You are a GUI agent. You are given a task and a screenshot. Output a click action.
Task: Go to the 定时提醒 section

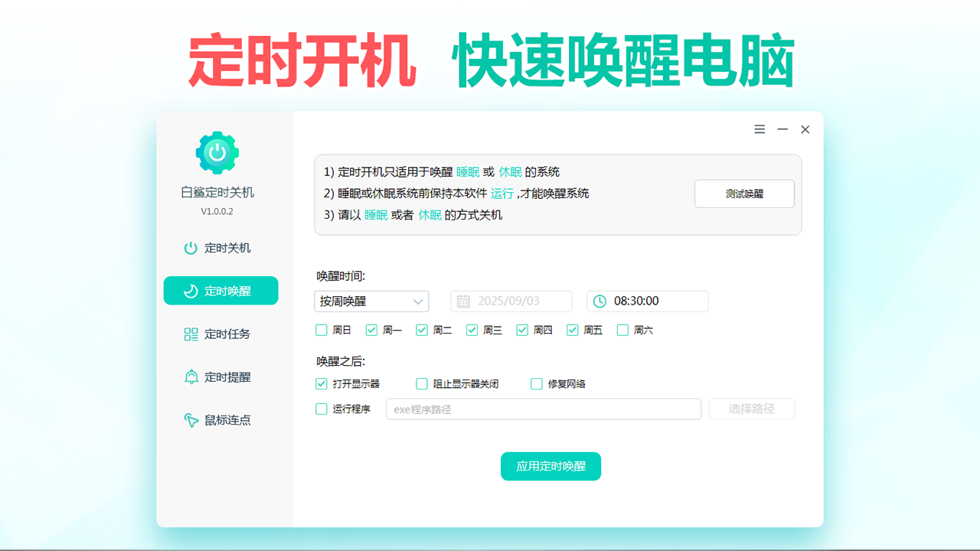(x=220, y=377)
